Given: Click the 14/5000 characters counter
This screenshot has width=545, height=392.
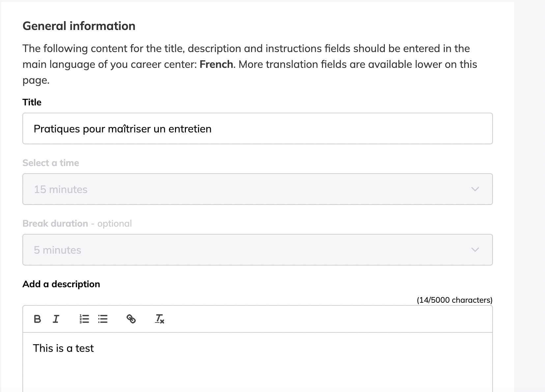Looking at the screenshot, I should [x=454, y=300].
